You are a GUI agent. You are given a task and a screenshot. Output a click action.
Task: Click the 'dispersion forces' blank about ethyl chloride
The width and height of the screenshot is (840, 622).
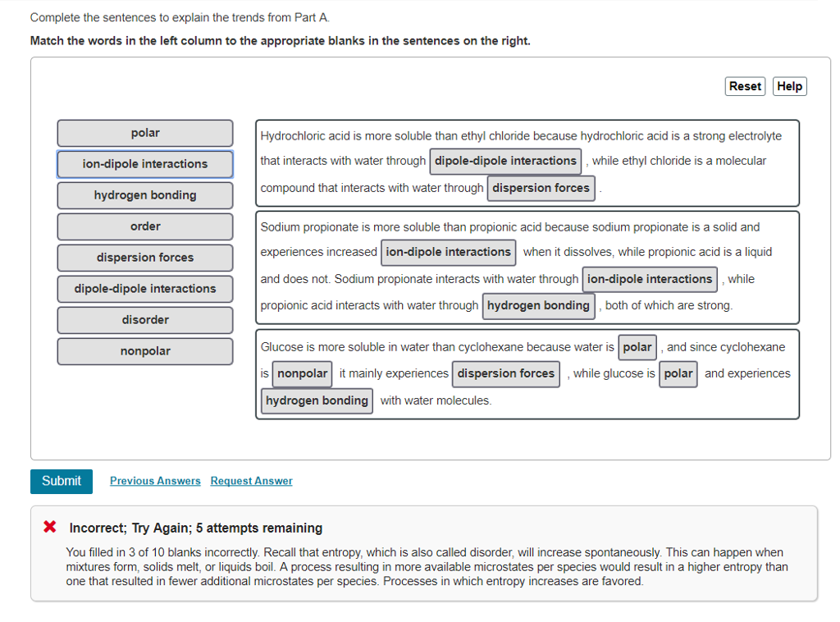541,188
